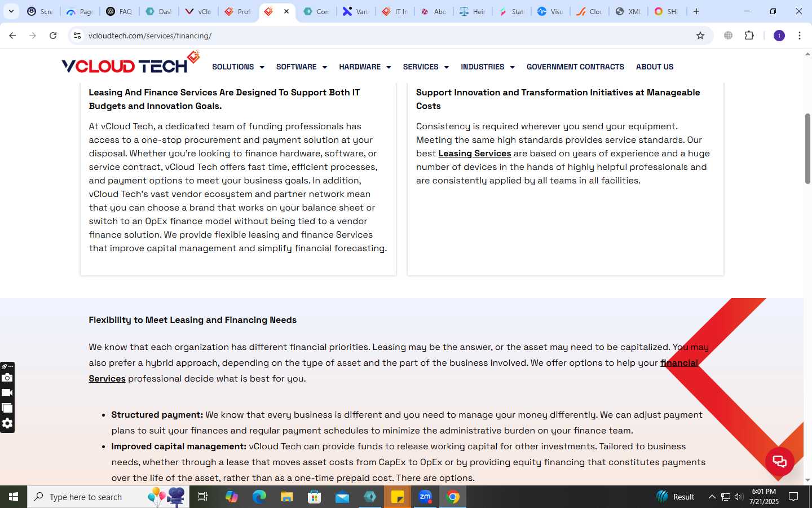Switch to the Dash browser tab
The height and width of the screenshot is (508, 812).
(159, 11)
